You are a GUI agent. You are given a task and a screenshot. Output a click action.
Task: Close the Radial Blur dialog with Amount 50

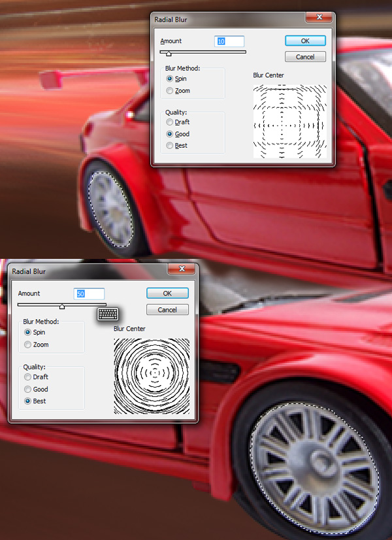click(182, 269)
